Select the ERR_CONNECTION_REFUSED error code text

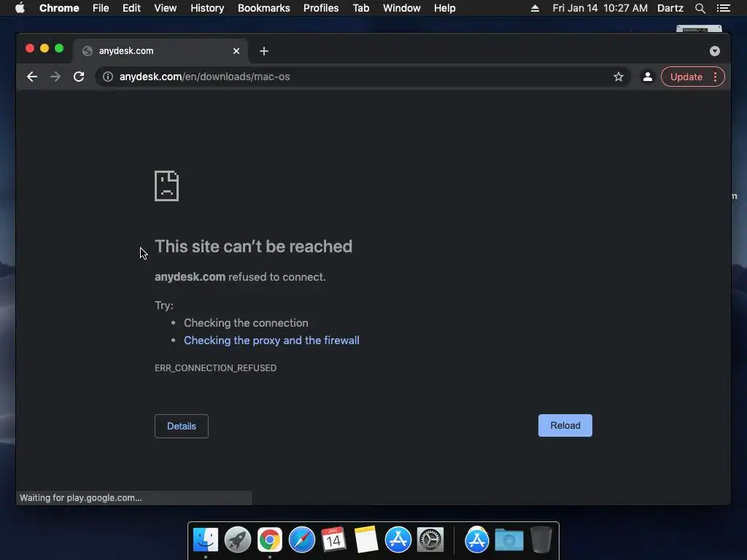[x=215, y=368]
